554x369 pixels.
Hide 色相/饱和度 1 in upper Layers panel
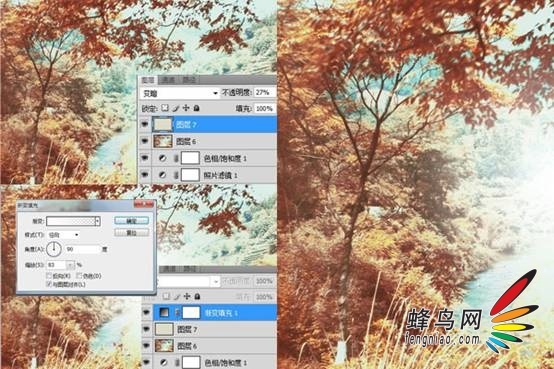click(x=145, y=158)
